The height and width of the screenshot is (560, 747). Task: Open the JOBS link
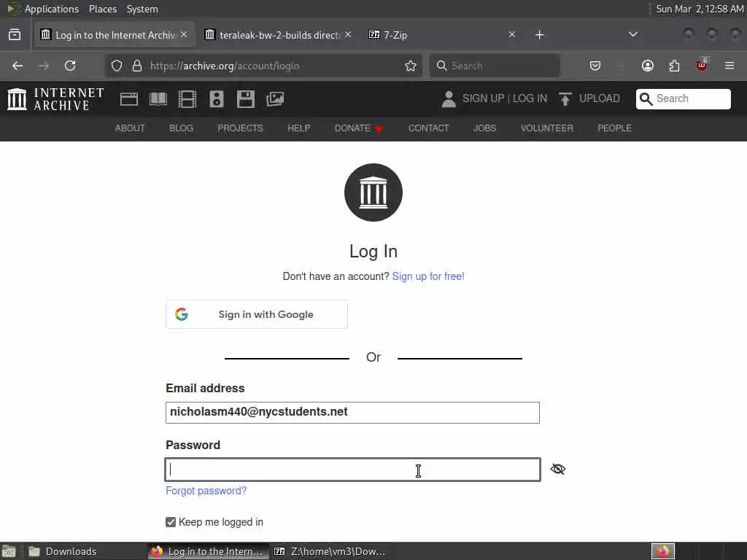tap(485, 128)
